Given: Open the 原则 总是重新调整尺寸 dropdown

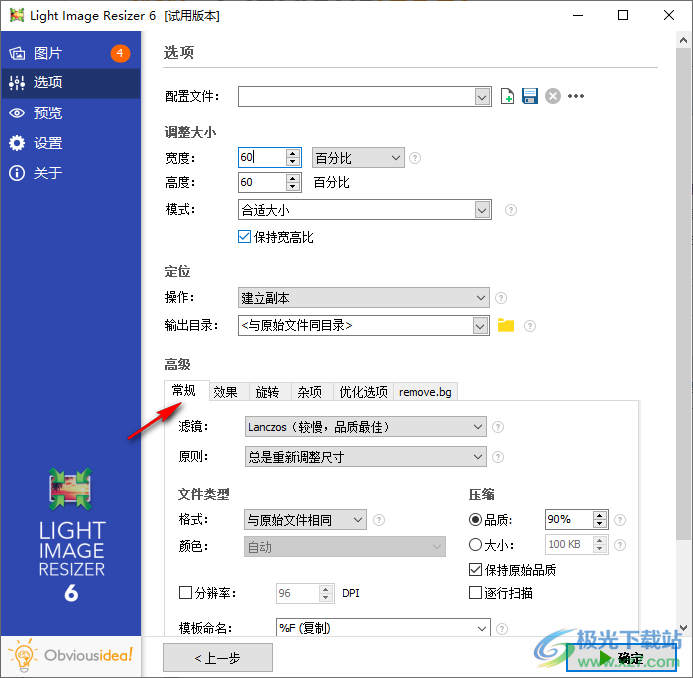Looking at the screenshot, I should click(x=366, y=457).
